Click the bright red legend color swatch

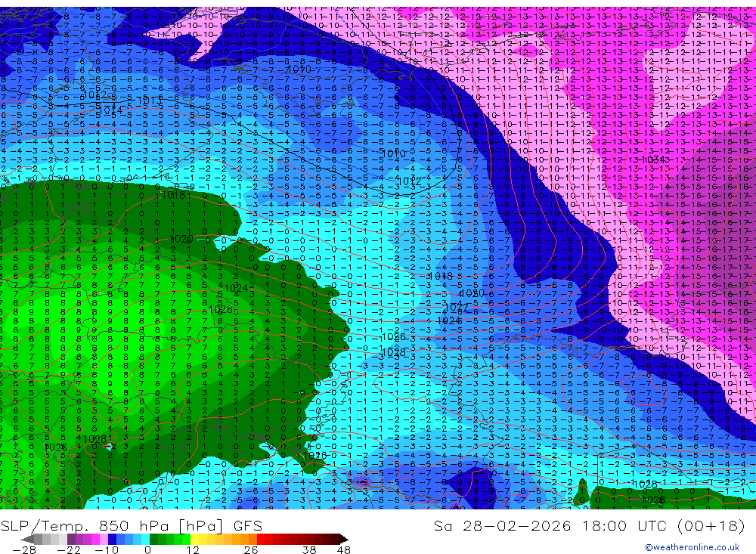click(261, 539)
